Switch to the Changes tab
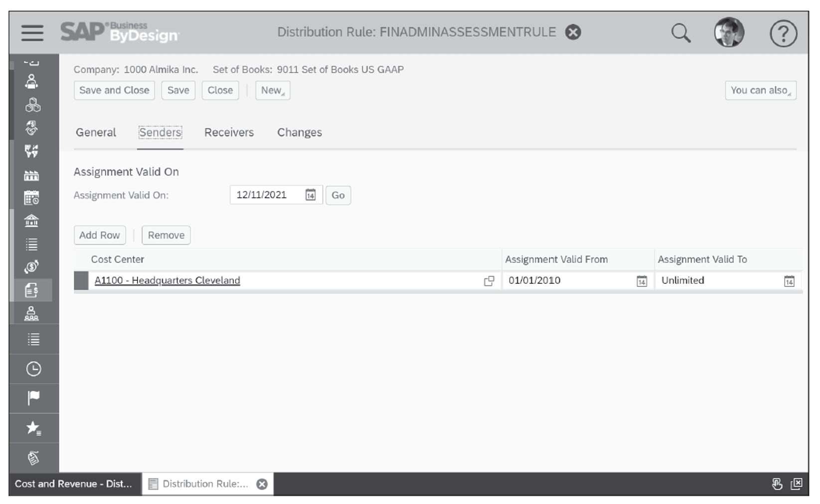 299,132
